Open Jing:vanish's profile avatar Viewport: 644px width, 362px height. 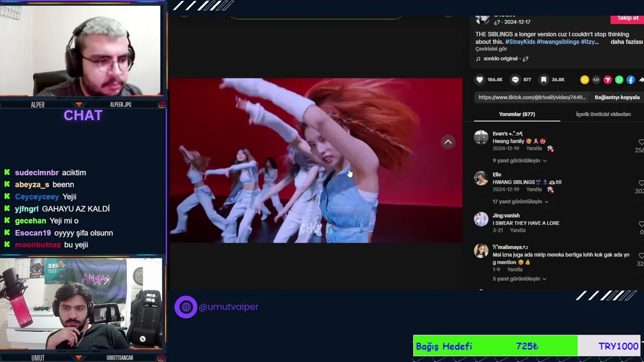[x=481, y=219]
